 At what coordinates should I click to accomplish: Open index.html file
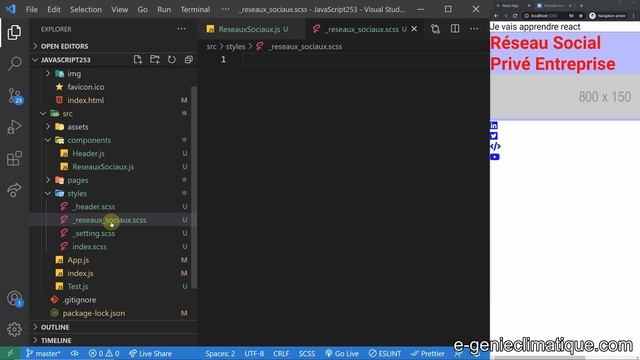click(85, 100)
